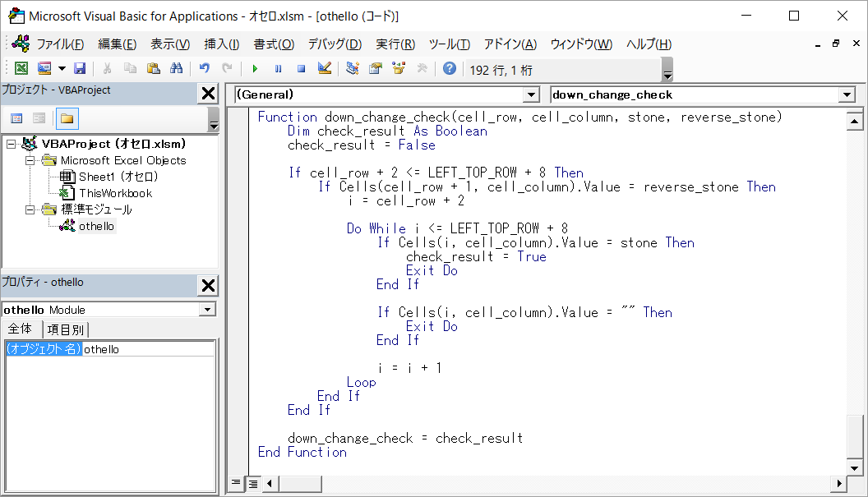Run the macro with the green play icon
Viewport: 868px width, 497px height.
click(x=256, y=69)
